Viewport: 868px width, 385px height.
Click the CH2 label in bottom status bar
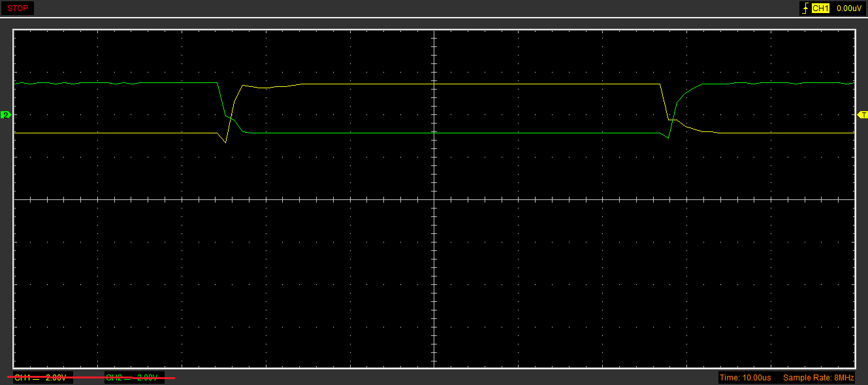coord(114,378)
